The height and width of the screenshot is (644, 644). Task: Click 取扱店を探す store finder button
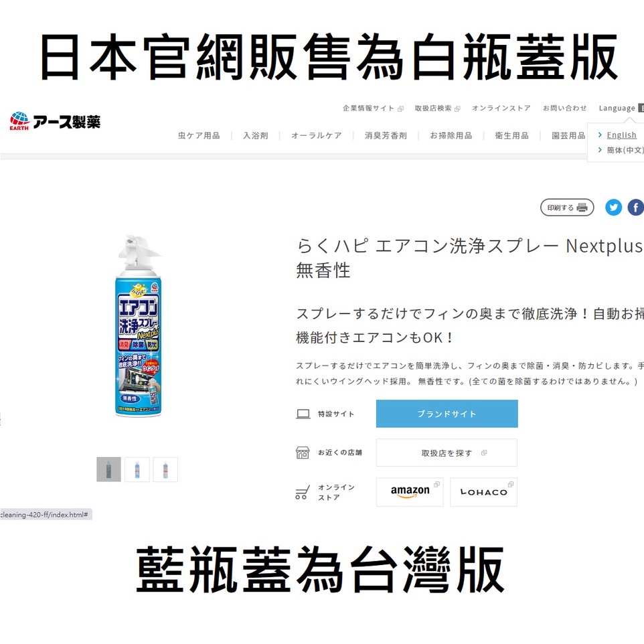447,453
